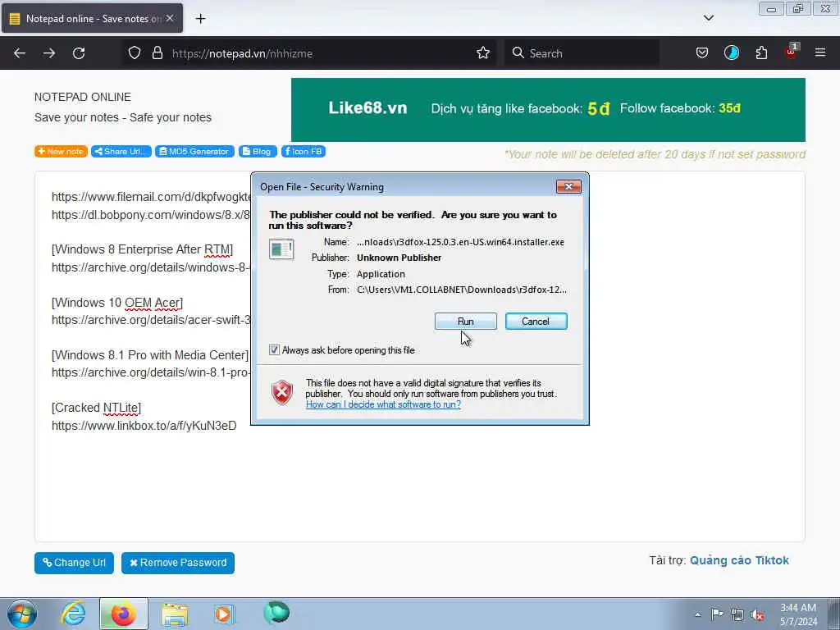This screenshot has width=840, height=630.
Task: Uncheck Always ask before opening this file
Action: point(274,349)
